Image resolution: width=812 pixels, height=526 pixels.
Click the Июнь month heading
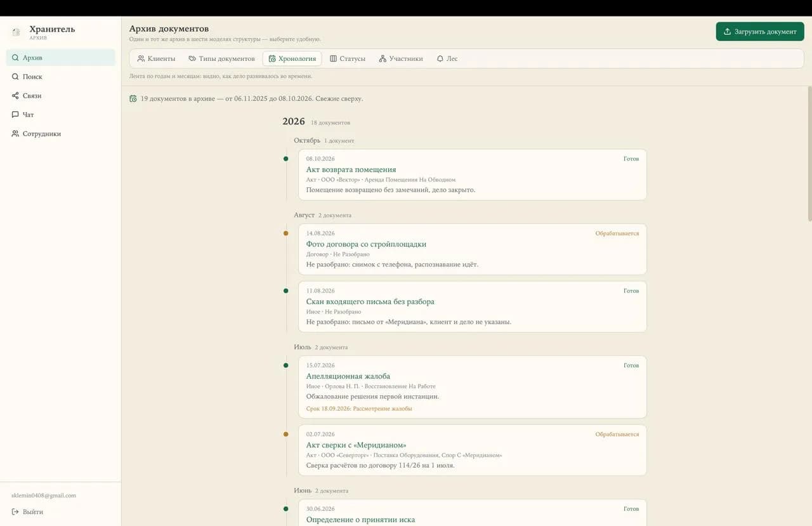[x=303, y=490]
